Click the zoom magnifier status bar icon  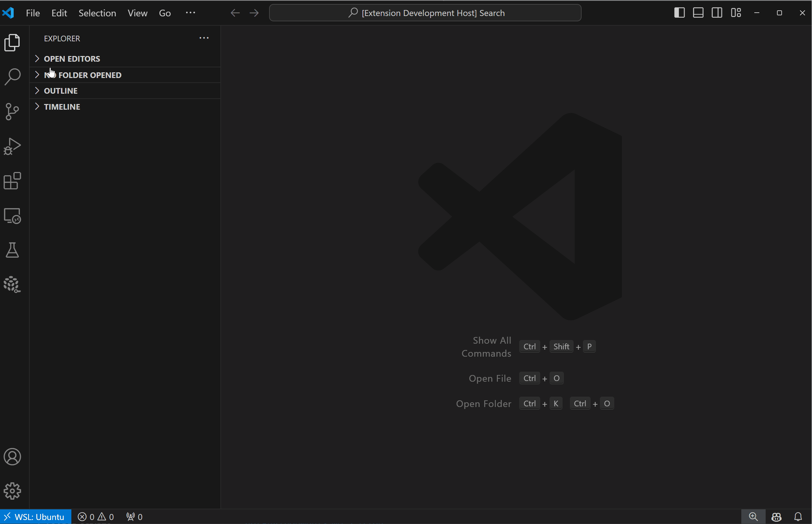753,517
